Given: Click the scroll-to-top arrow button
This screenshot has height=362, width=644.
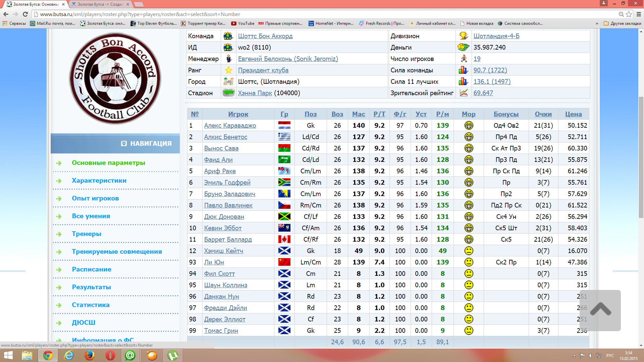Looking at the screenshot, I should coord(600,310).
